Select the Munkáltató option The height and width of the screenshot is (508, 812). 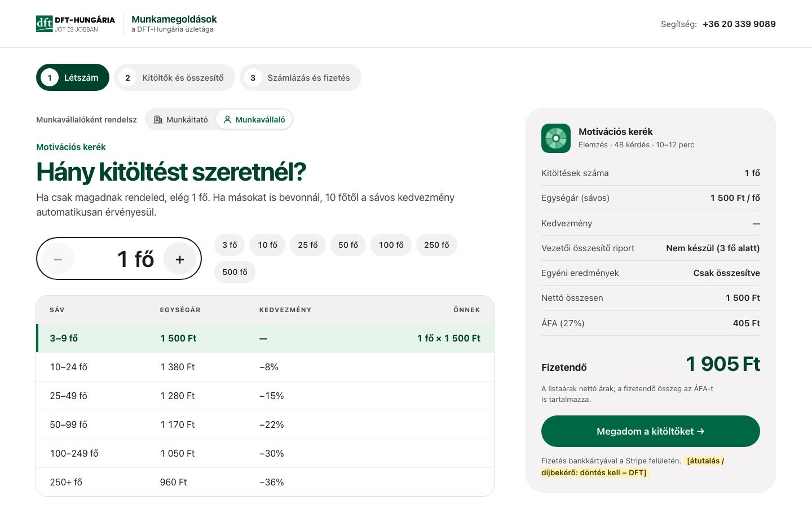tap(181, 120)
